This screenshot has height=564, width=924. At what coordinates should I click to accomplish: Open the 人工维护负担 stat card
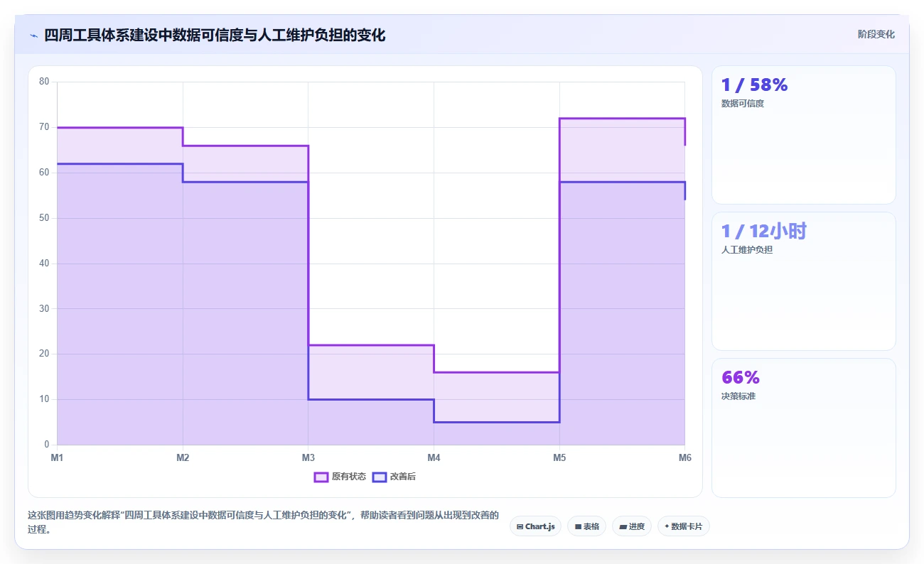click(803, 281)
